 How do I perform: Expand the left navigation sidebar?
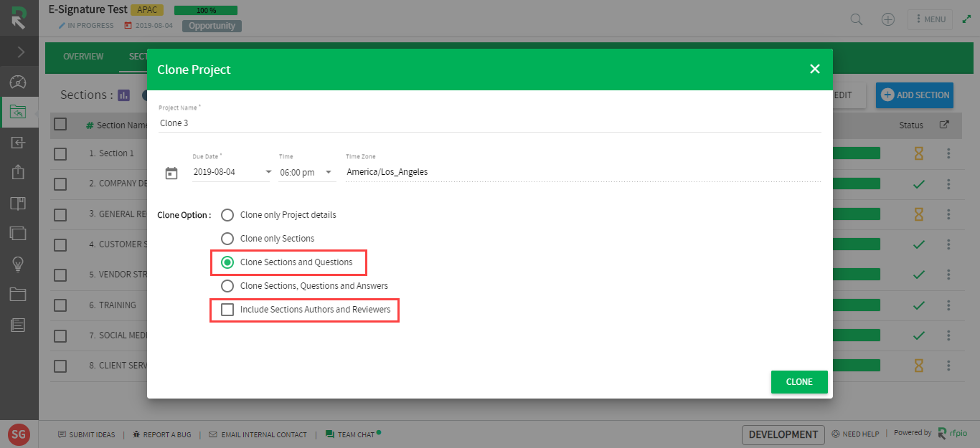click(19, 52)
